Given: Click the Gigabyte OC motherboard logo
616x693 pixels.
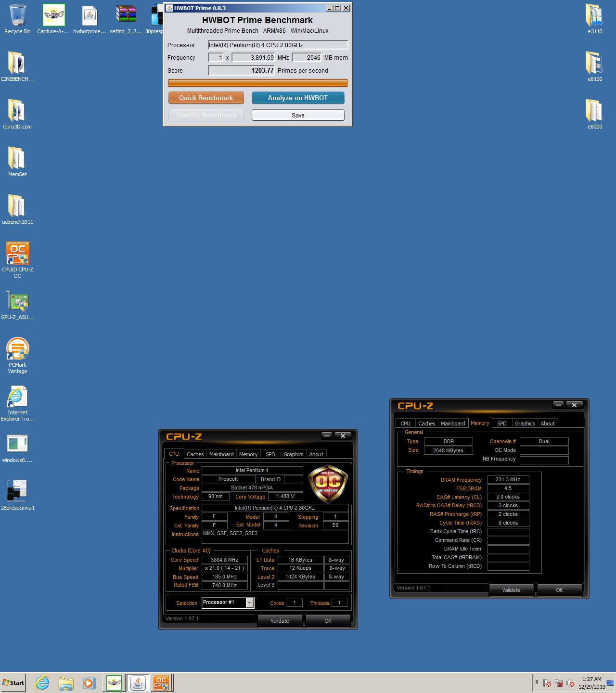Looking at the screenshot, I should click(328, 484).
